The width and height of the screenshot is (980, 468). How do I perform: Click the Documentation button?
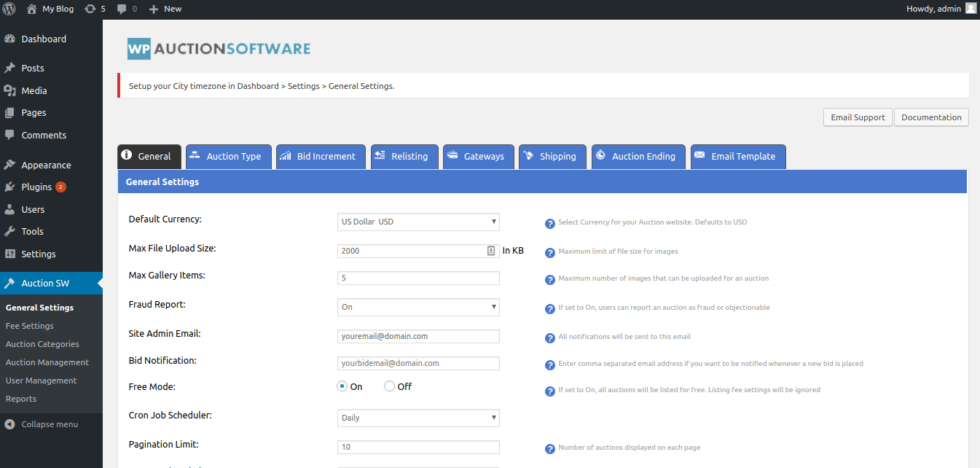pyautogui.click(x=931, y=117)
